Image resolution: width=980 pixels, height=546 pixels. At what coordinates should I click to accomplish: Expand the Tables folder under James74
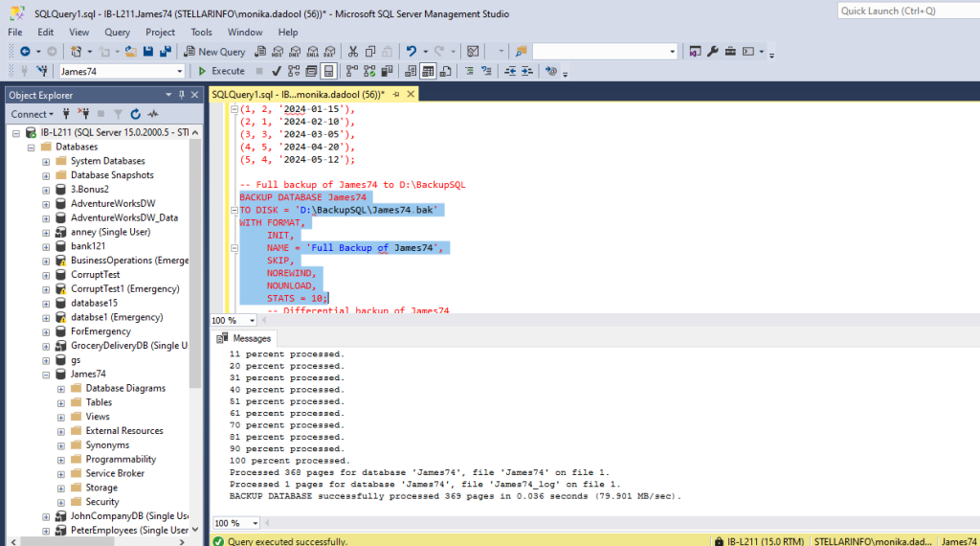61,402
